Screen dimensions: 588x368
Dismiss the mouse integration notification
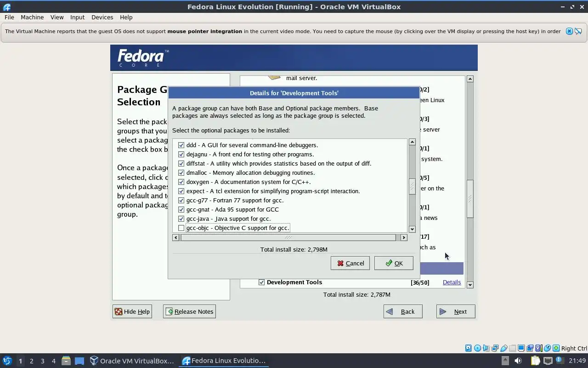click(x=569, y=31)
